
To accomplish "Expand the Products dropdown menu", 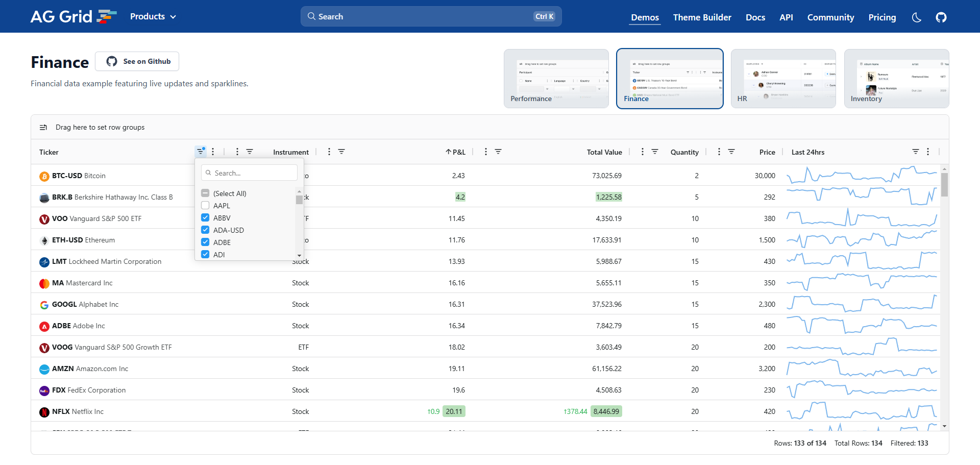I will coord(153,17).
